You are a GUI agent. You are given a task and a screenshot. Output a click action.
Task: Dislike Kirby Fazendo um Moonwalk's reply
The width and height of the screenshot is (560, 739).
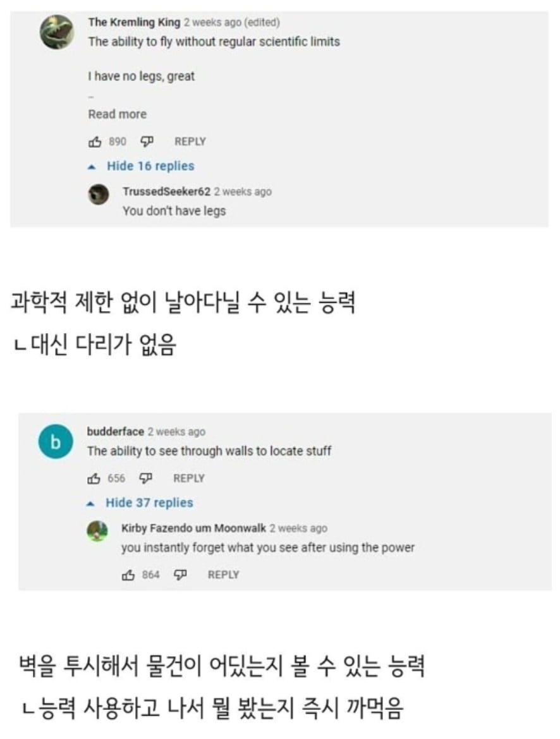(x=180, y=575)
